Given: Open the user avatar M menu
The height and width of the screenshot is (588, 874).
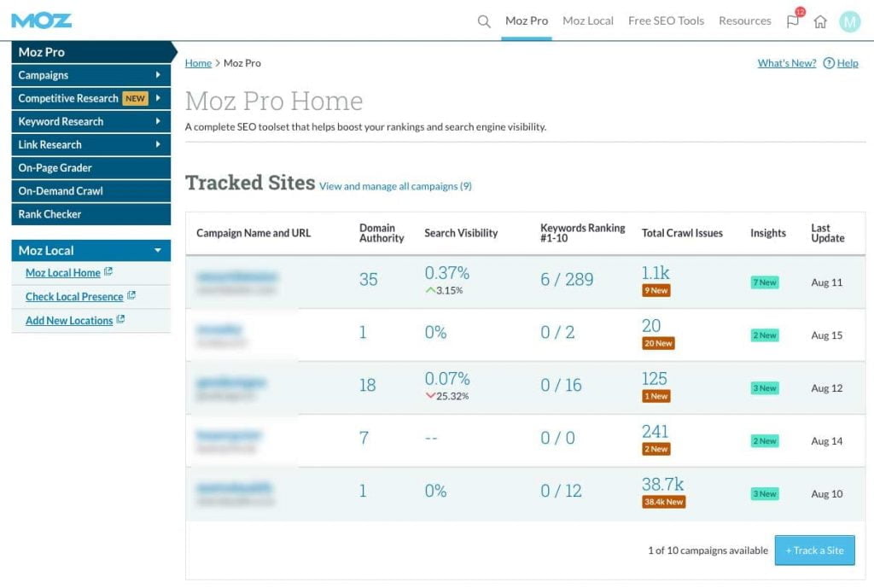Looking at the screenshot, I should [x=849, y=21].
